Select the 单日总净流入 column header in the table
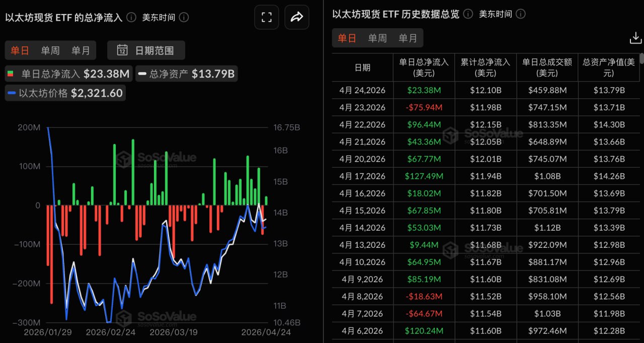 423,67
